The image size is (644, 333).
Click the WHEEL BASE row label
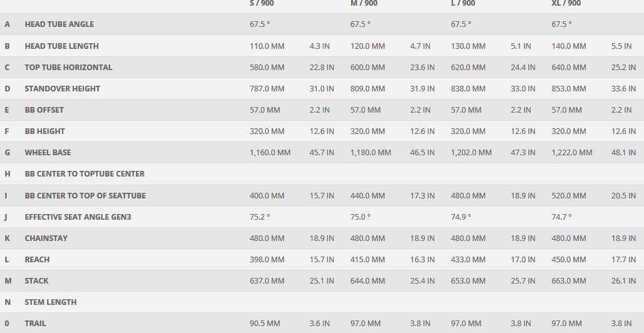coord(48,153)
